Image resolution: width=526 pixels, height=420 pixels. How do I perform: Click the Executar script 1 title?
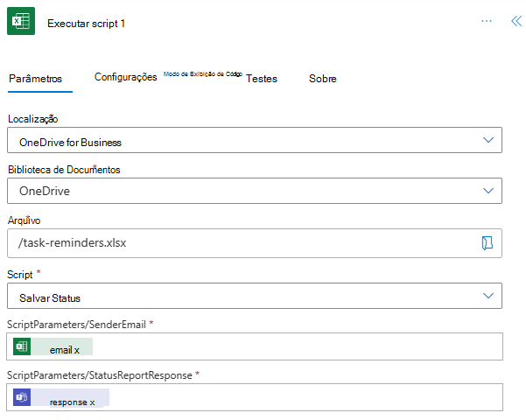tap(86, 24)
